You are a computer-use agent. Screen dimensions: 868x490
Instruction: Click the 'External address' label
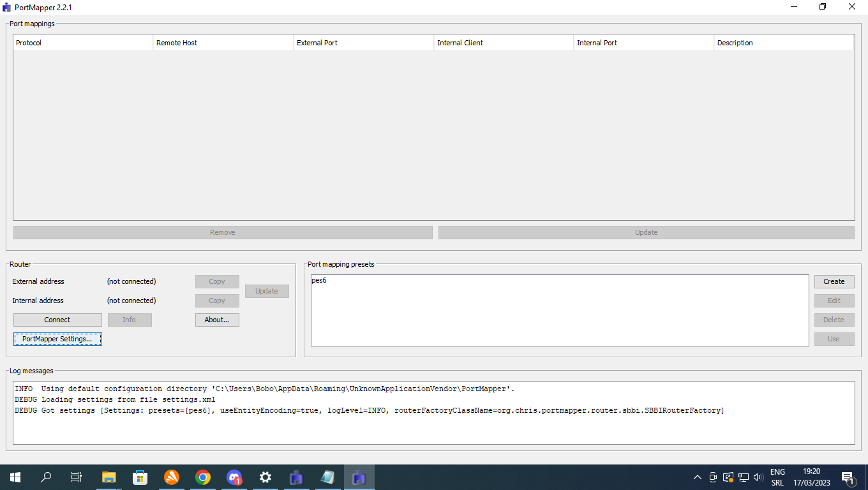[x=38, y=281]
